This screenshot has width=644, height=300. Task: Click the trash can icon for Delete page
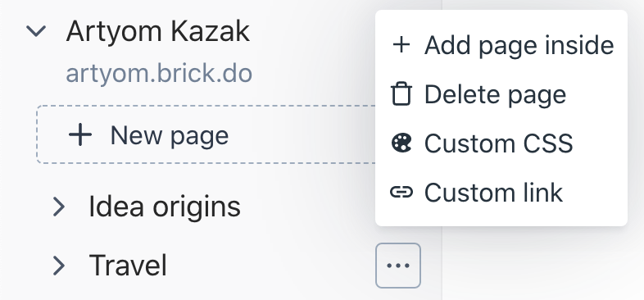point(401,94)
